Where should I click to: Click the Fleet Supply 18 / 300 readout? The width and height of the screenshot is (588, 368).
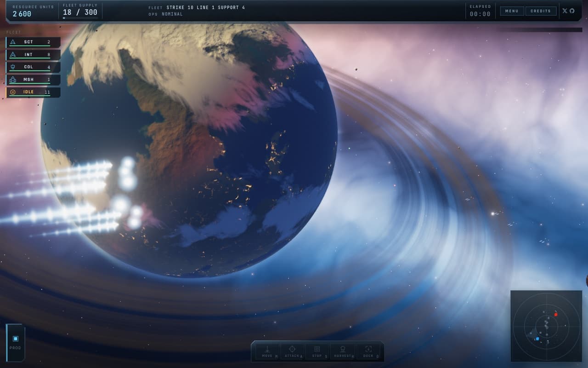(x=80, y=11)
